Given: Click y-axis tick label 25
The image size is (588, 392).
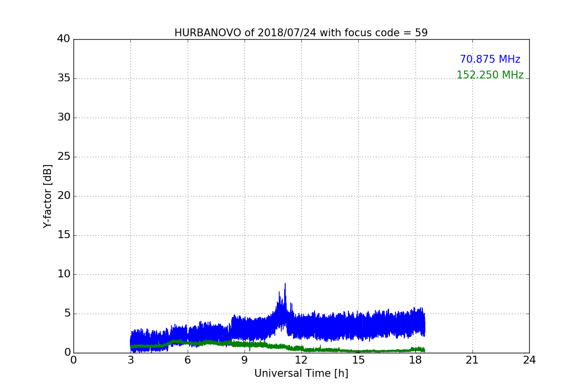Looking at the screenshot, I should click(x=64, y=157).
